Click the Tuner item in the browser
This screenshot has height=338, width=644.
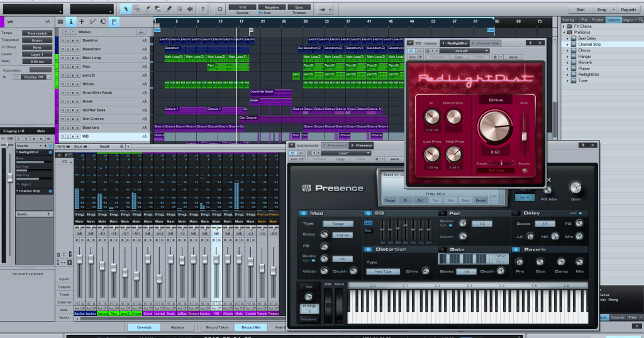tap(583, 81)
